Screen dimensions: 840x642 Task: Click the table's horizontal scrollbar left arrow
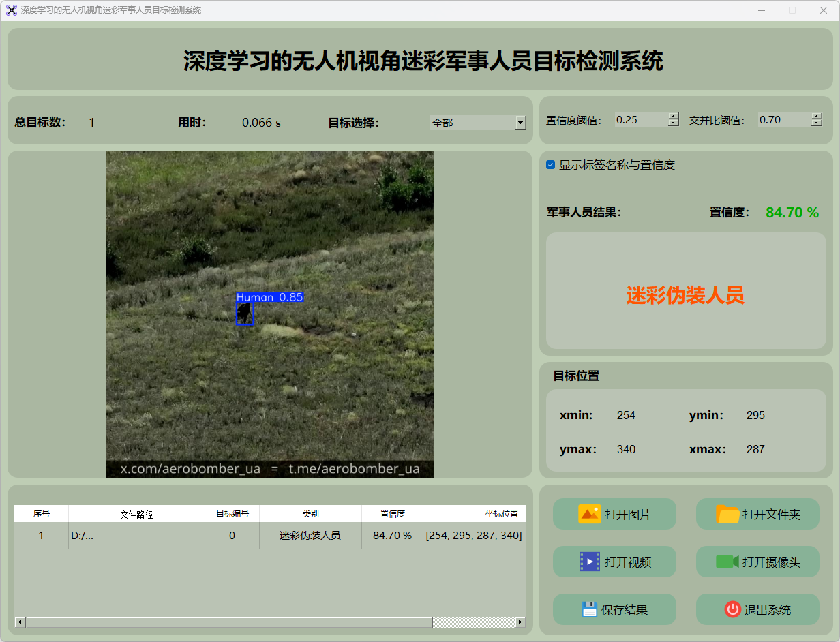[20, 622]
